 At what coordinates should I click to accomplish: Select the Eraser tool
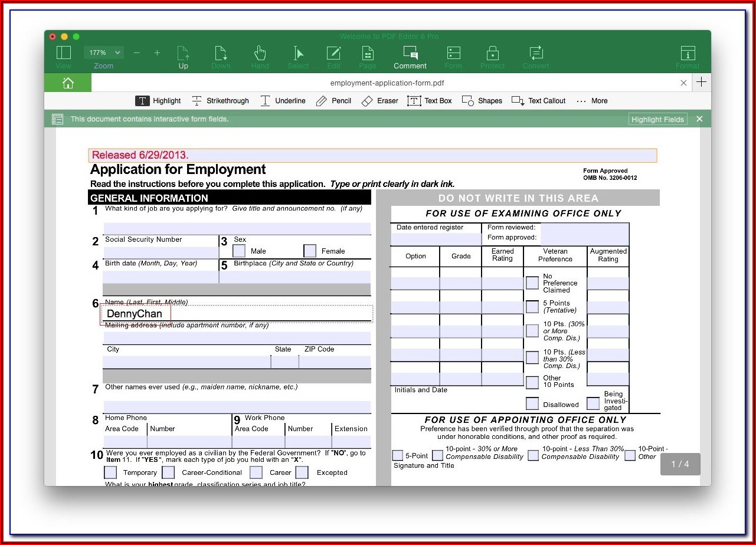coord(379,101)
